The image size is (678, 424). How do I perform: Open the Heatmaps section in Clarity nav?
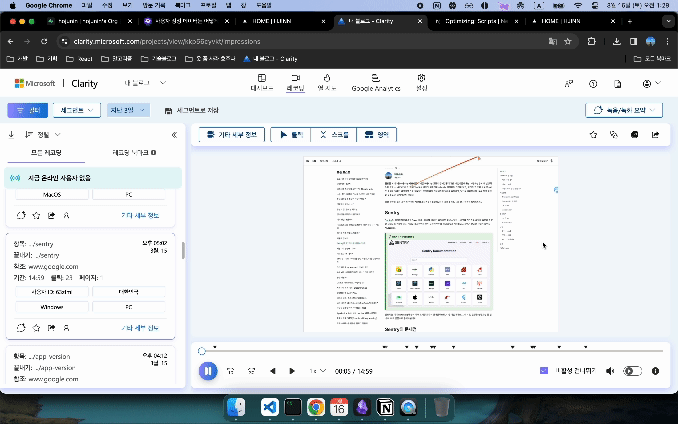pyautogui.click(x=326, y=83)
